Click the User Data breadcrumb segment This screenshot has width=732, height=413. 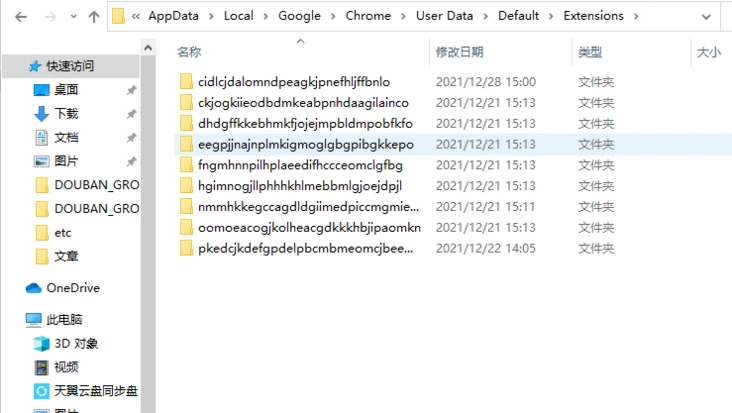(444, 16)
